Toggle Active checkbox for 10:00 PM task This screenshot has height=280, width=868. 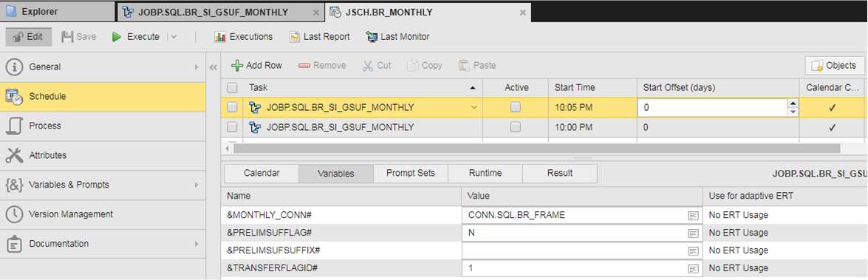516,127
